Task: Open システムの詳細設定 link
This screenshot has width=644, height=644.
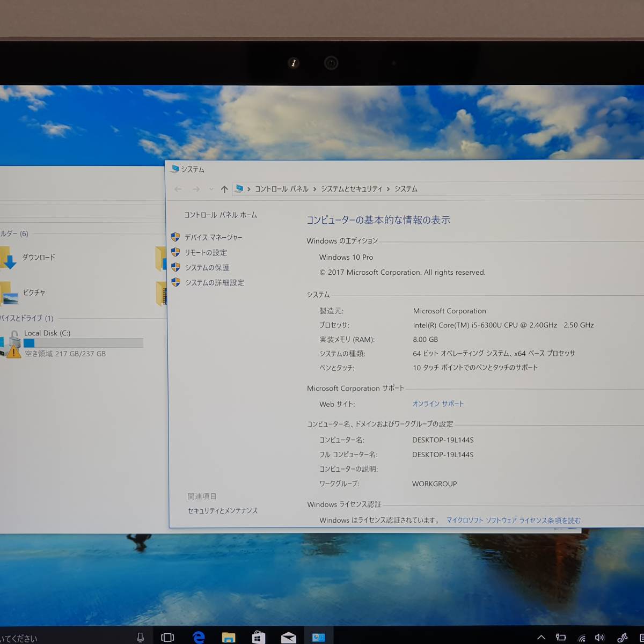Action: (x=215, y=282)
